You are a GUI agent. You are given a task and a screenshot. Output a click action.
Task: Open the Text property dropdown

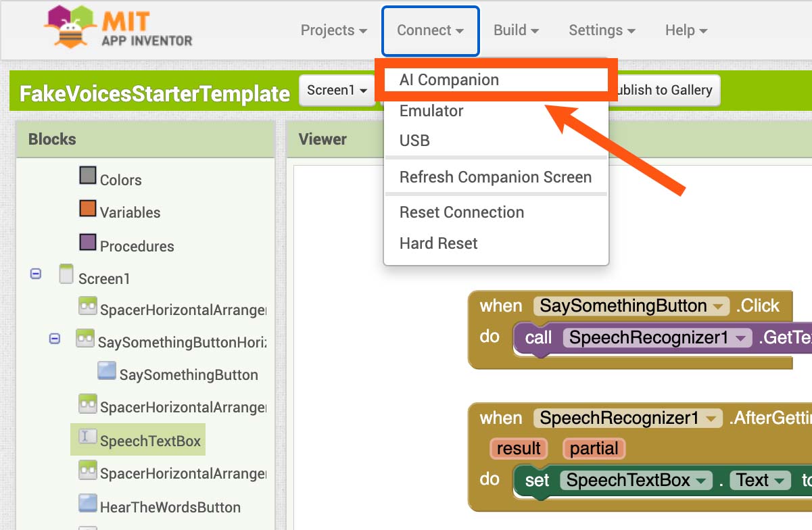click(x=760, y=480)
